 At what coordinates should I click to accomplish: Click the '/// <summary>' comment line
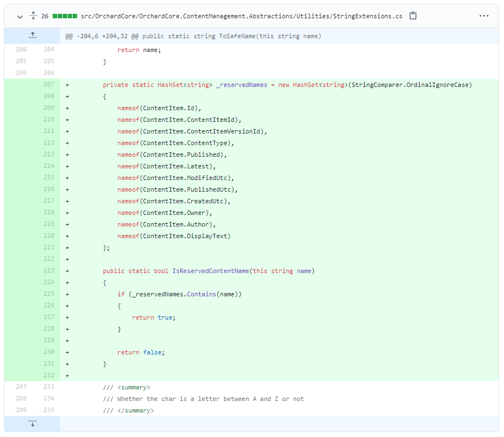(126, 388)
